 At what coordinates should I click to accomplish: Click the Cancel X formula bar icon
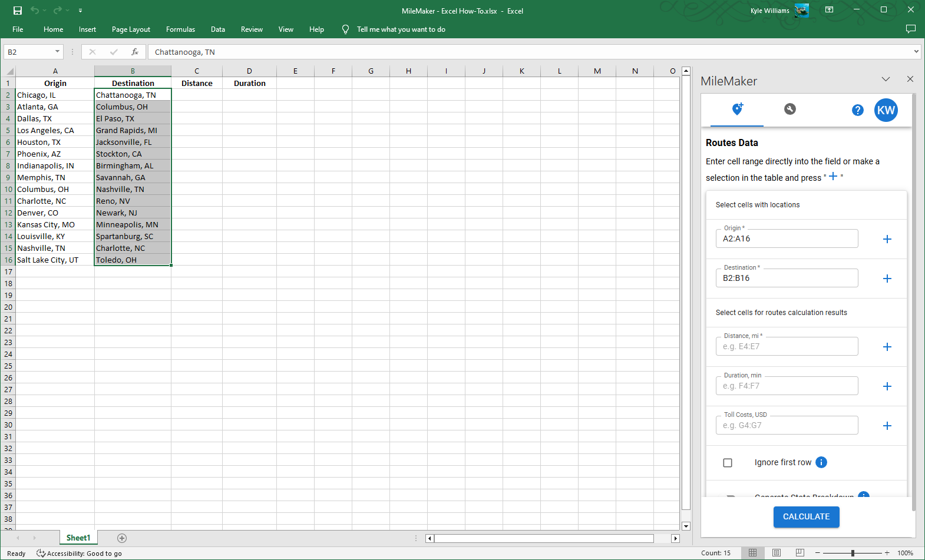92,52
